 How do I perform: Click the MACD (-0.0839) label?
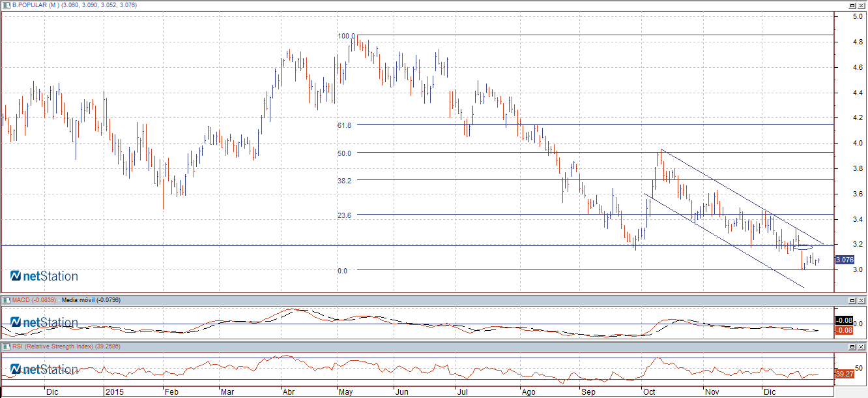34,299
